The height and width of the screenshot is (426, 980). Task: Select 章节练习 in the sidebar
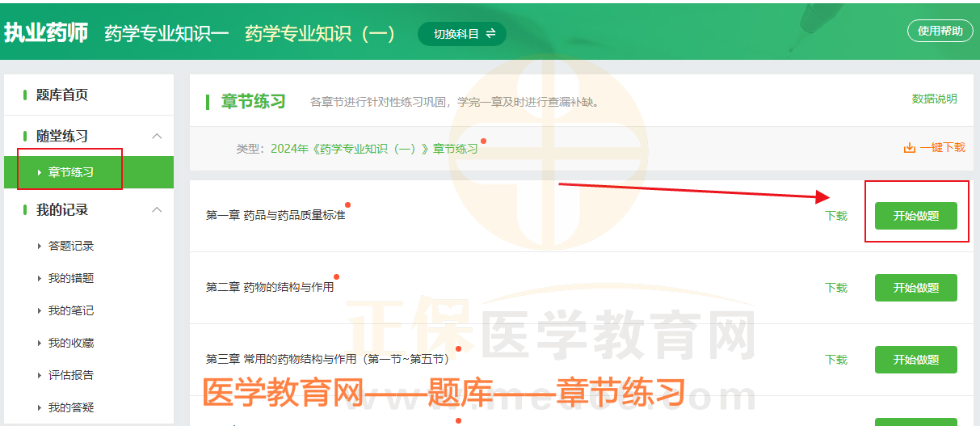click(71, 172)
